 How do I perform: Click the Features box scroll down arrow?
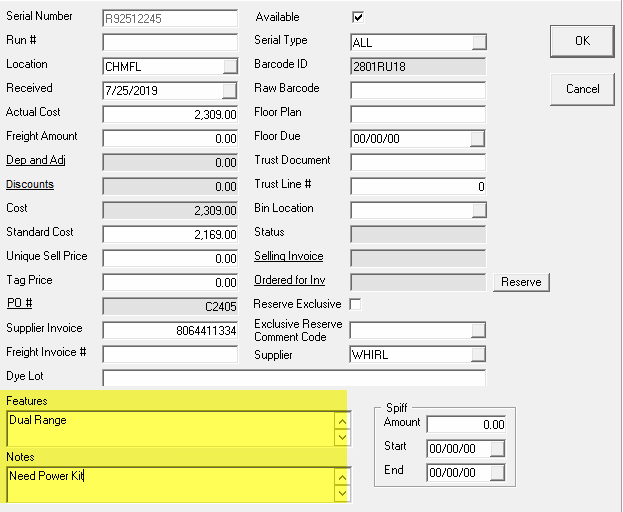pos(342,437)
